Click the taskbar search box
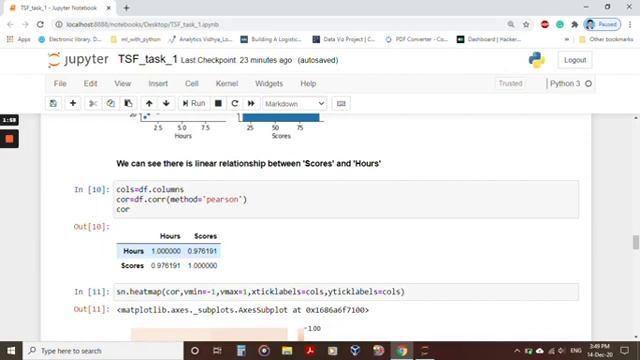 103,351
